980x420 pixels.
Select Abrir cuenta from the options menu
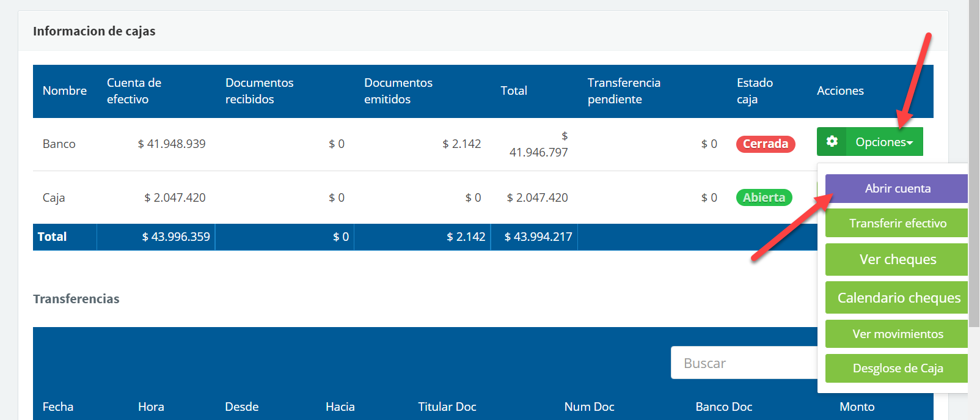pos(897,188)
